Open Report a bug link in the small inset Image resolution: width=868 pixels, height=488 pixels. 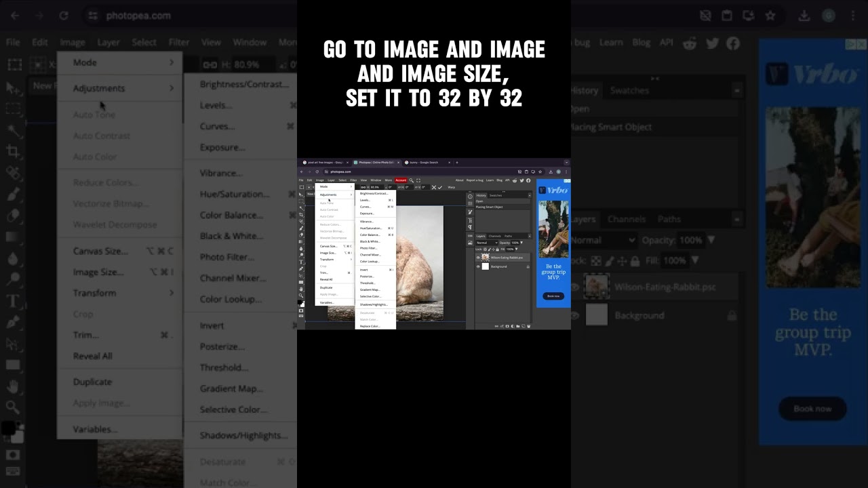475,180
